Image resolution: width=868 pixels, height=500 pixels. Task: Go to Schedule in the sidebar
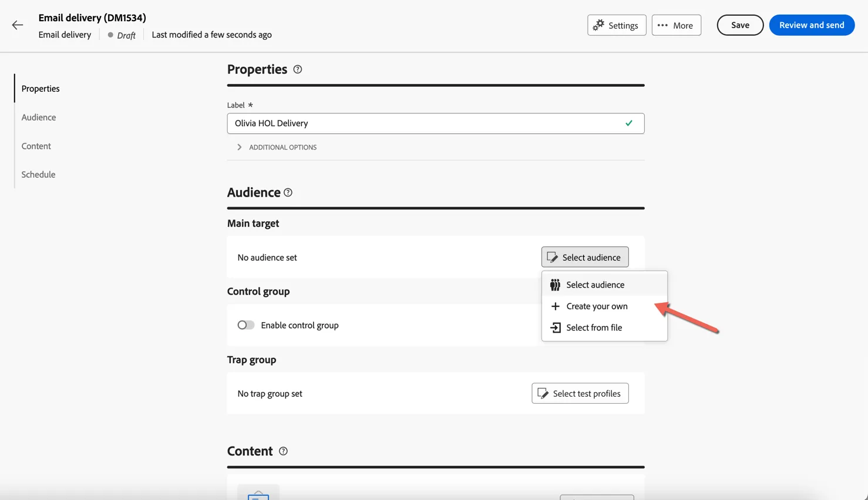pyautogui.click(x=38, y=174)
